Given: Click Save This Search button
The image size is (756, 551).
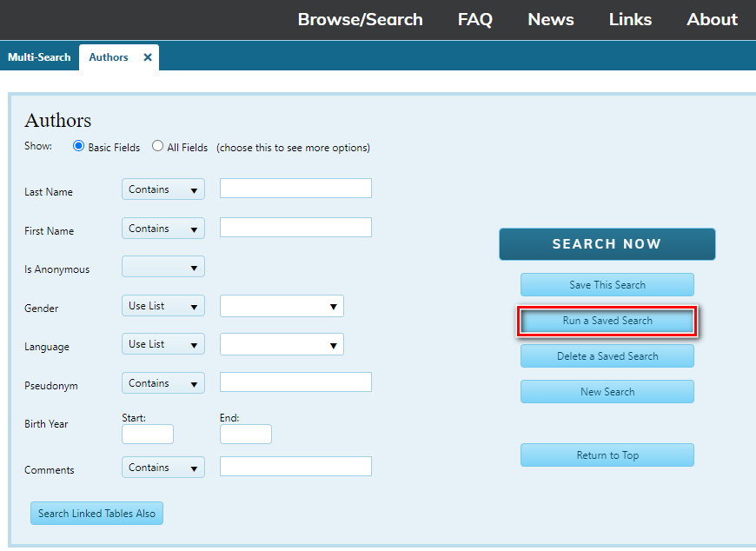Looking at the screenshot, I should (607, 285).
